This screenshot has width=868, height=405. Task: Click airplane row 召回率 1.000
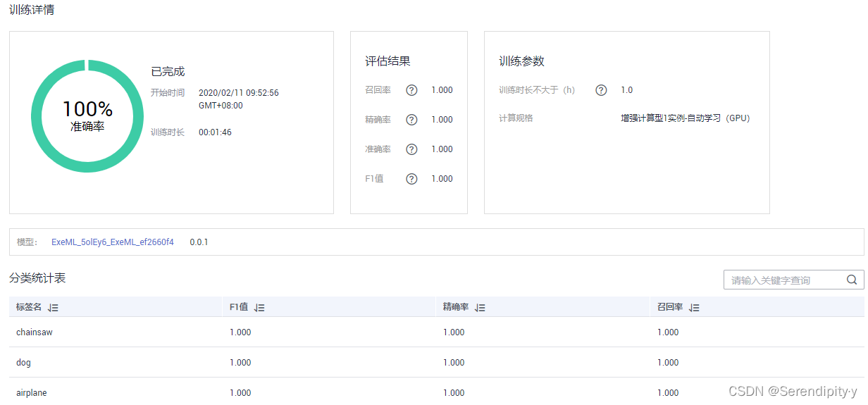[x=668, y=393]
